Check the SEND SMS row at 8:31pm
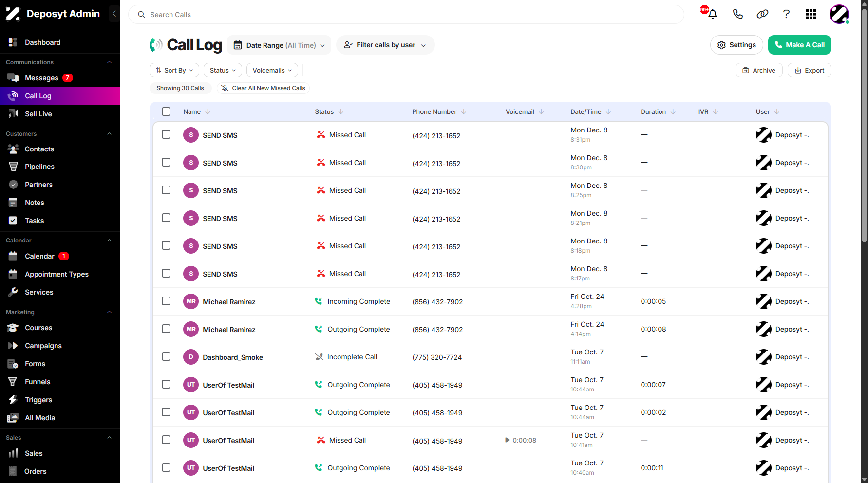 [166, 134]
